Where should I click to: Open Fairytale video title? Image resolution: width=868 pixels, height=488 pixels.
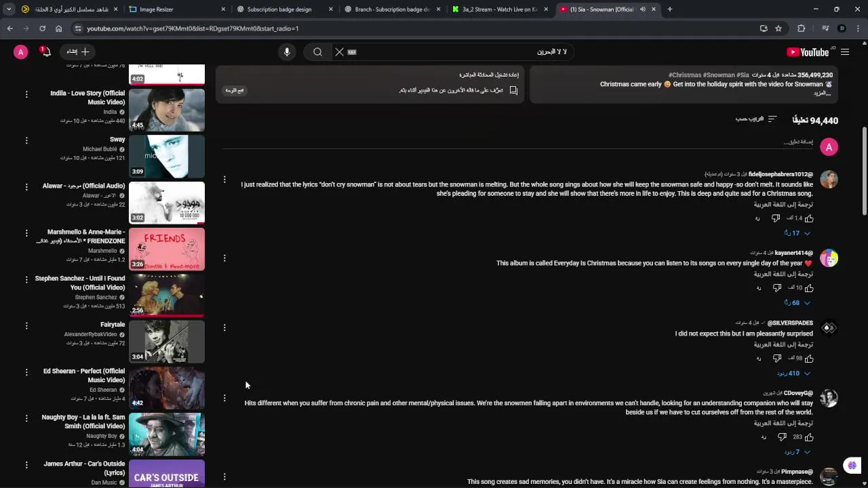[113, 325]
